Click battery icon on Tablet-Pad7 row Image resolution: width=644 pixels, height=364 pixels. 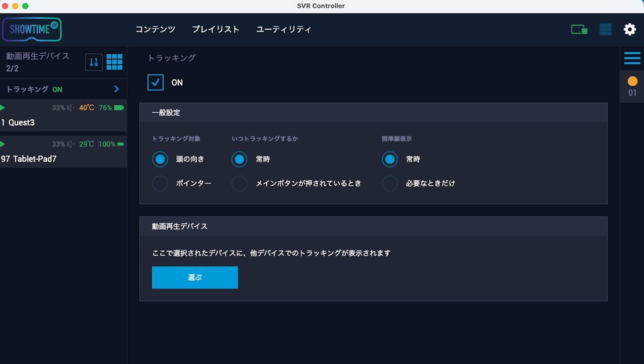coord(121,144)
